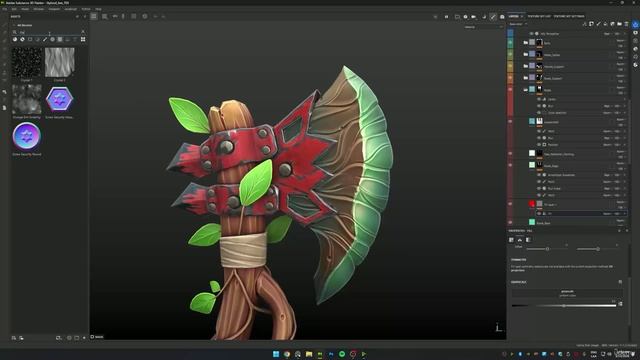This screenshot has height=360, width=640.
Task: Filter assets by Brushes icon
Action: coord(45,40)
